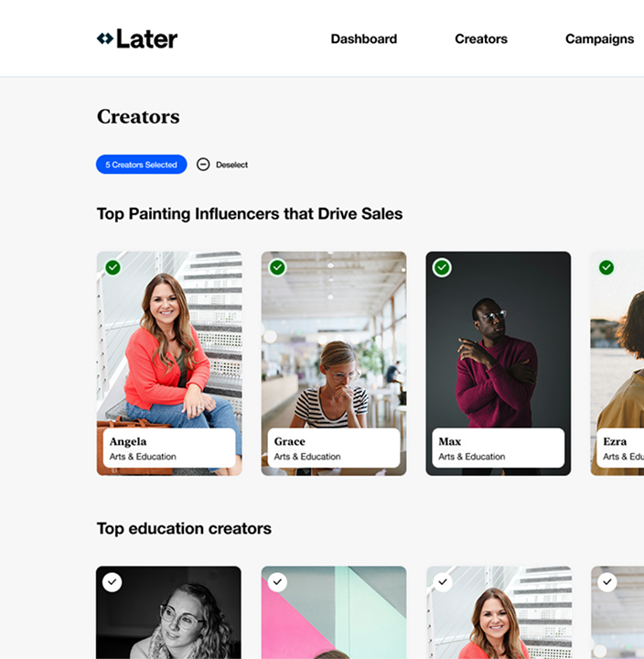This screenshot has height=659, width=644.
Task: Select the pink geometric card's white checkmark
Action: [278, 582]
